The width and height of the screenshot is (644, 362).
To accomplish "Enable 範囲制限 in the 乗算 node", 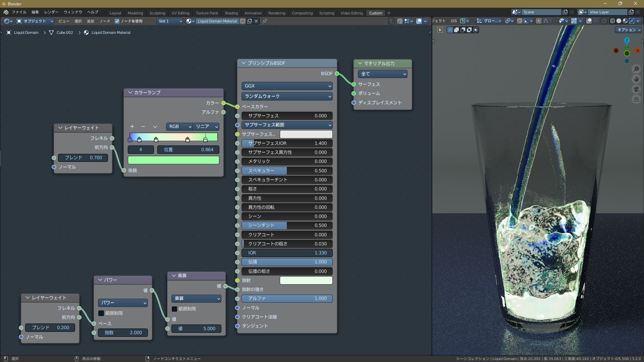I will point(174,309).
